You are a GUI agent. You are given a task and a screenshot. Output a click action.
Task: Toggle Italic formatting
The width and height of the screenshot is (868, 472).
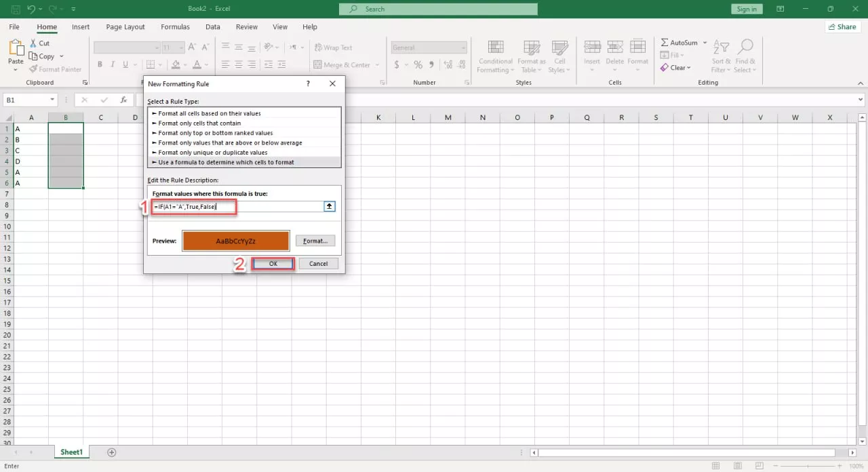pyautogui.click(x=113, y=65)
